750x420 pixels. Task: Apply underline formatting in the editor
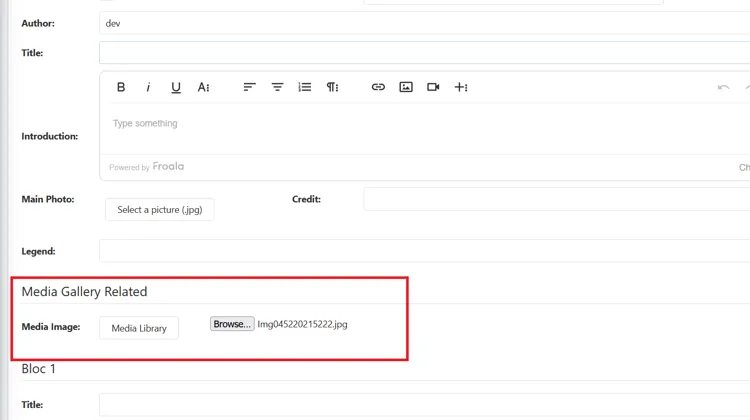(x=176, y=88)
